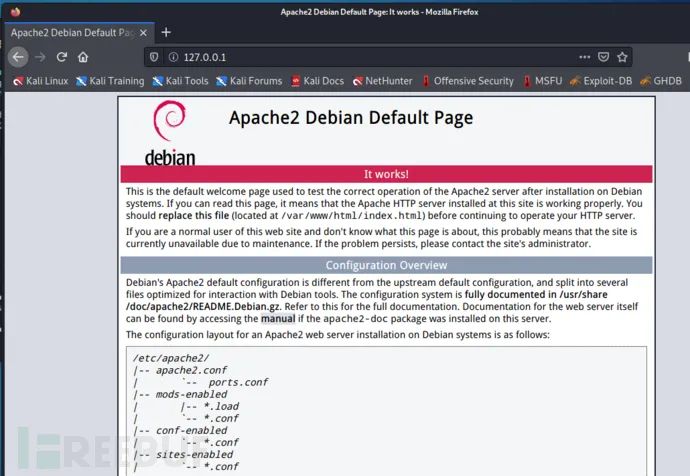
Task: Open the Kali Forums bookmark
Action: [x=249, y=81]
